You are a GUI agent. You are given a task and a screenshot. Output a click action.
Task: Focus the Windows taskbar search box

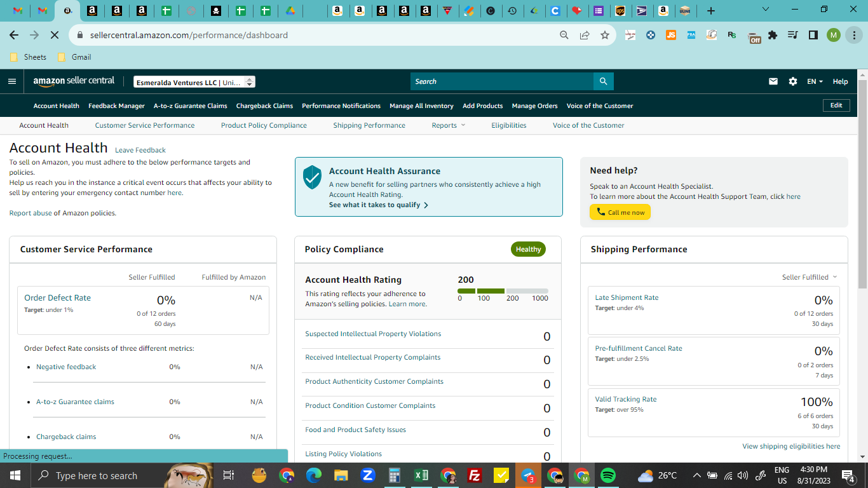click(x=97, y=475)
